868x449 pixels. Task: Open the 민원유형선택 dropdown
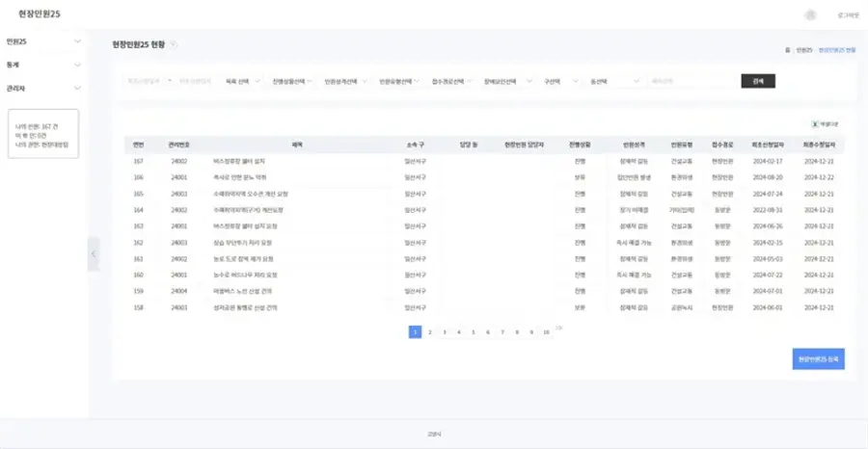pos(399,81)
